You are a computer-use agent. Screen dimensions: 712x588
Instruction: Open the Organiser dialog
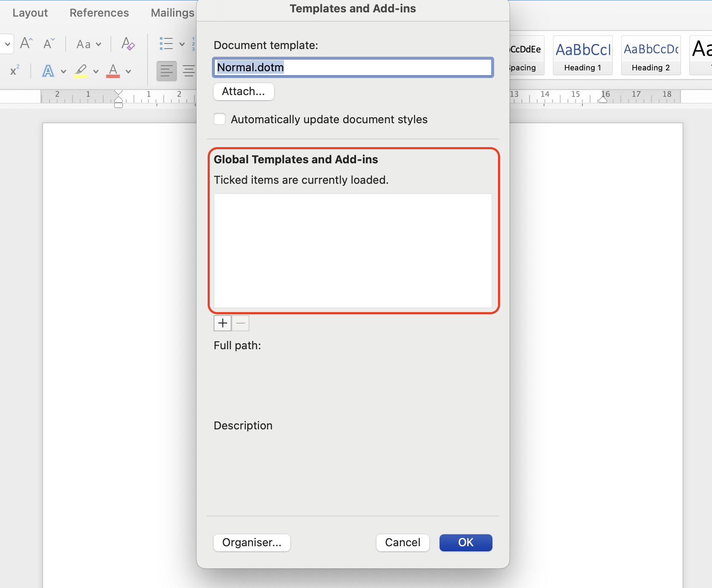pyautogui.click(x=252, y=542)
